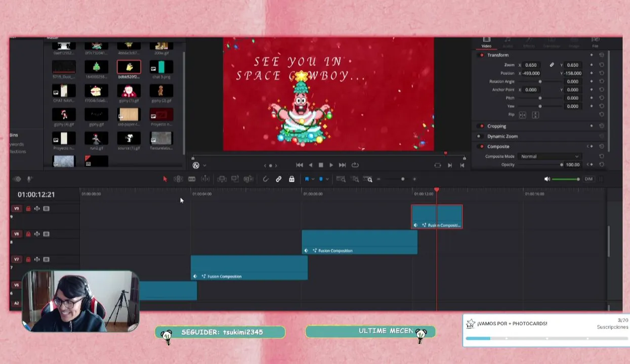Zoom in timeline with plus button
The width and height of the screenshot is (630, 364).
(x=414, y=179)
